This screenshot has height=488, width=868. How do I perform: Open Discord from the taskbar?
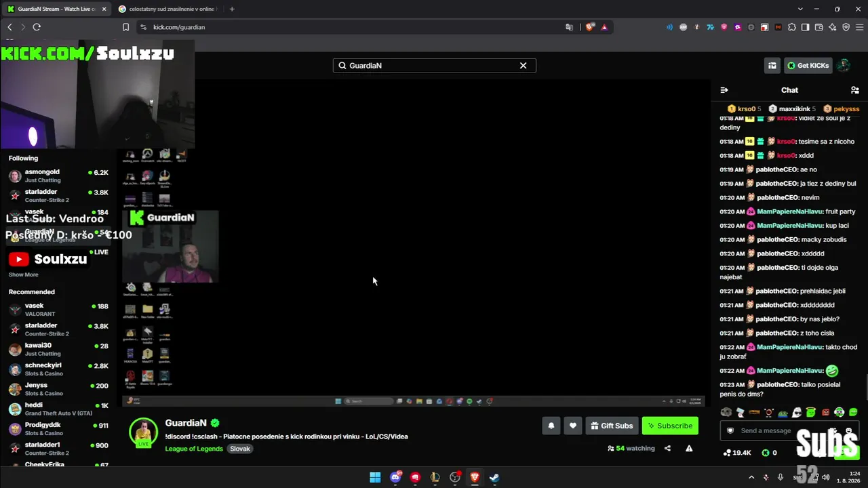coord(395,477)
